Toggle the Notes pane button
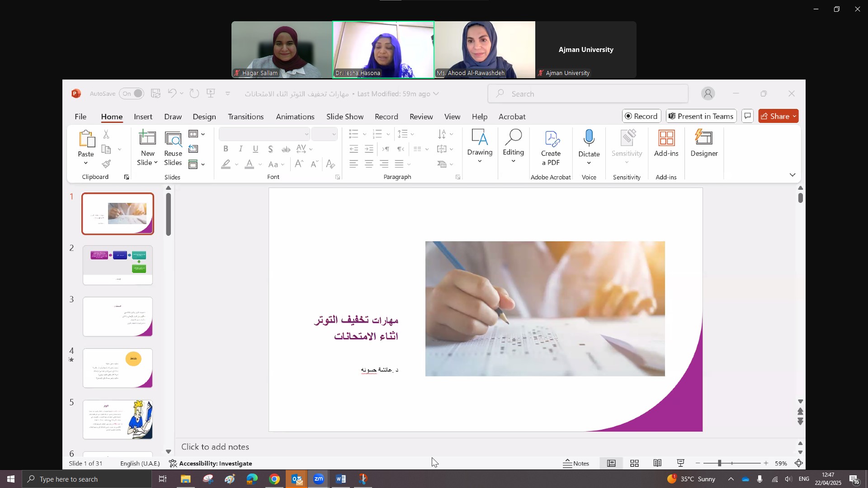The height and width of the screenshot is (488, 868). [576, 463]
